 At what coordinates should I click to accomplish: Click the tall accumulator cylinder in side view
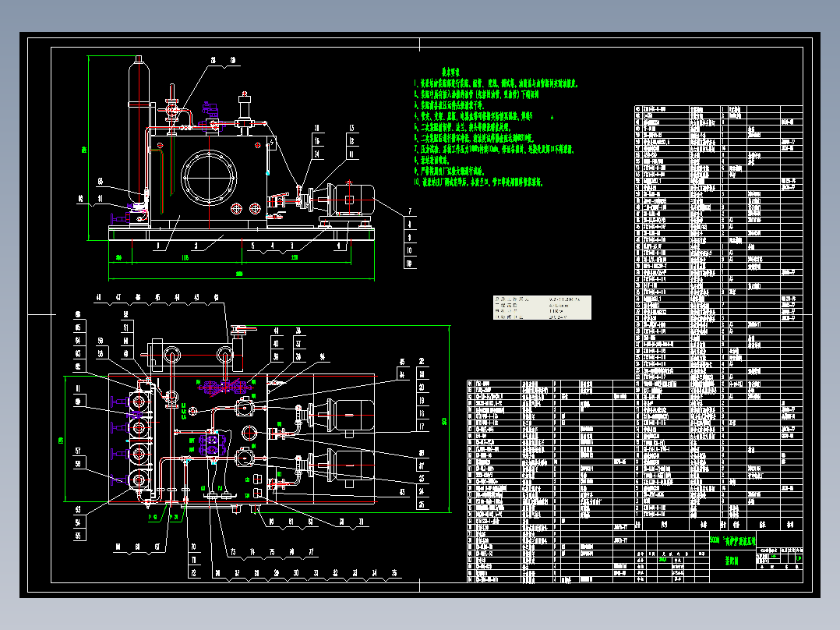(x=139, y=131)
